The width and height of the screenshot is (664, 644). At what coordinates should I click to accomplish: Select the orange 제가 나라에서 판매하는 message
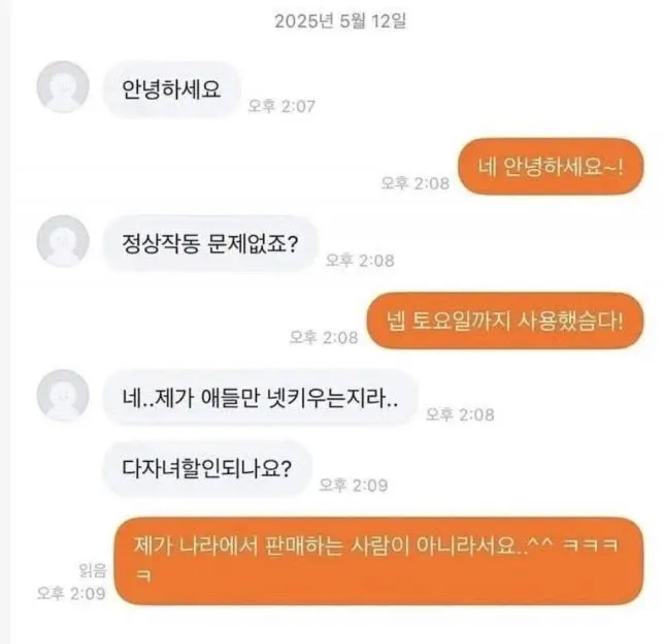point(379,561)
